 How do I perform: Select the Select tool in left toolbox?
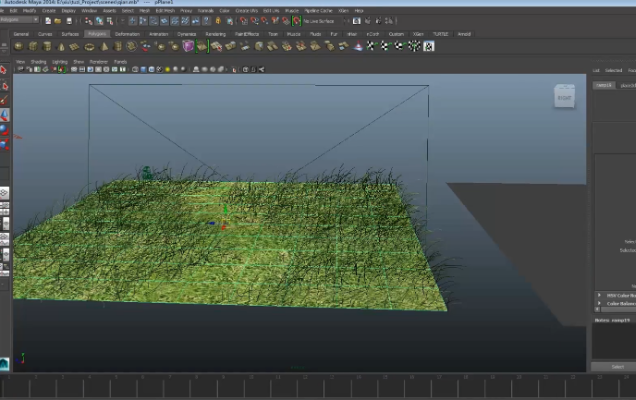[4, 70]
